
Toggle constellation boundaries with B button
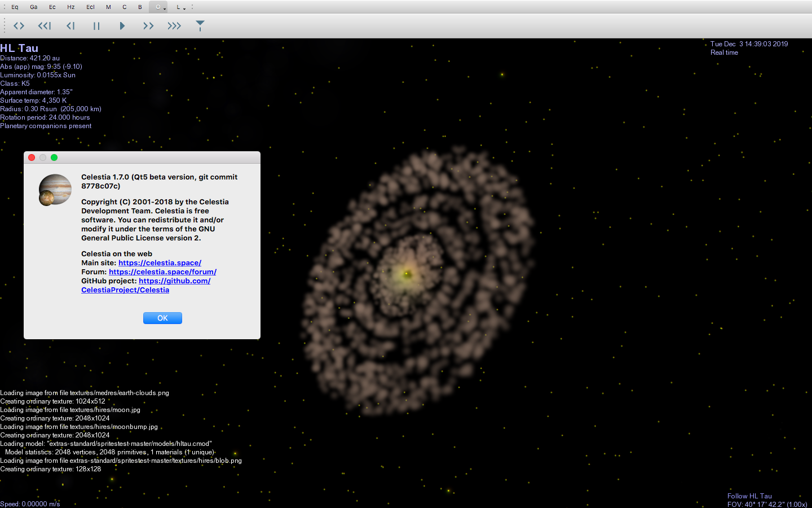140,7
